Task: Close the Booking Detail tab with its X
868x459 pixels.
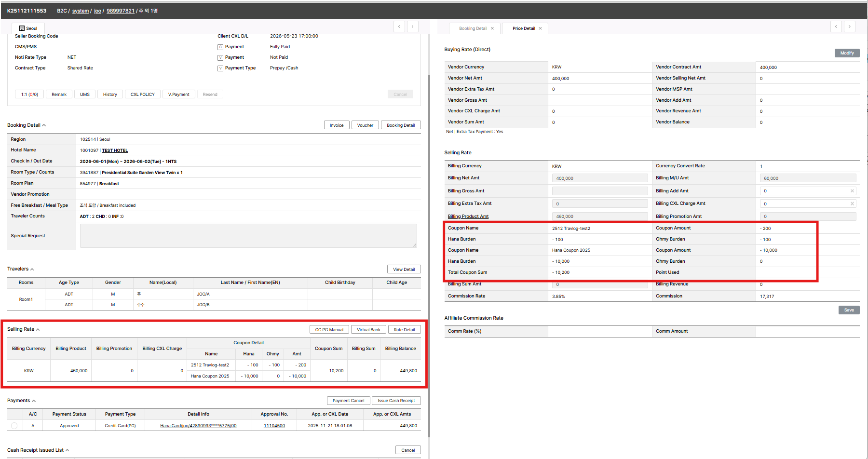Action: tap(492, 28)
